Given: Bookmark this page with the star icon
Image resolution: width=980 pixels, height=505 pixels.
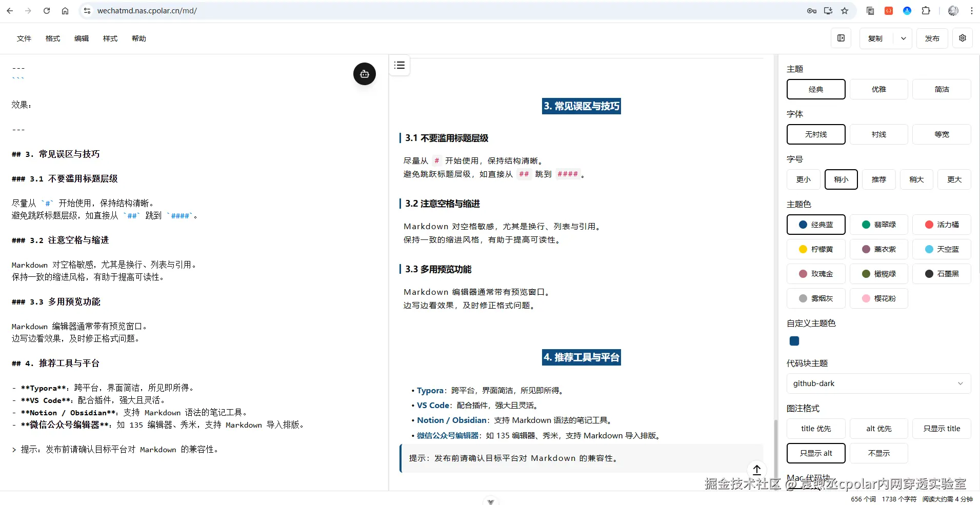Looking at the screenshot, I should [x=845, y=11].
